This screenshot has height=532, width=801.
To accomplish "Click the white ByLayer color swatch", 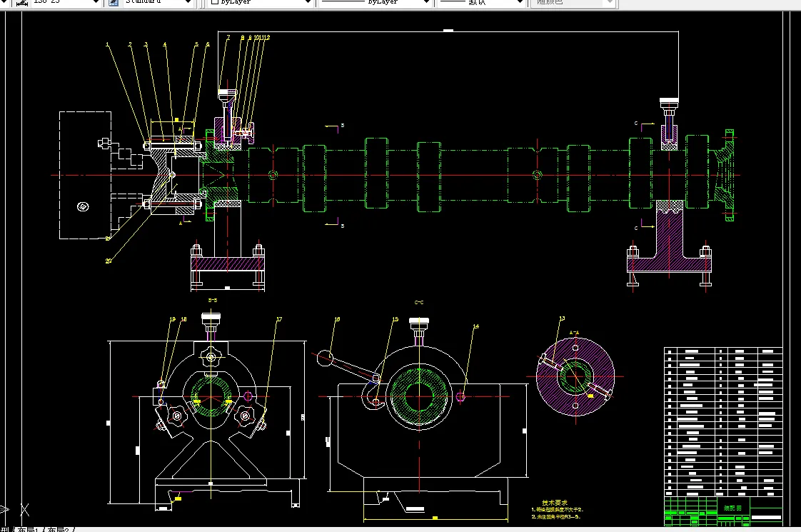I will pos(215,2).
